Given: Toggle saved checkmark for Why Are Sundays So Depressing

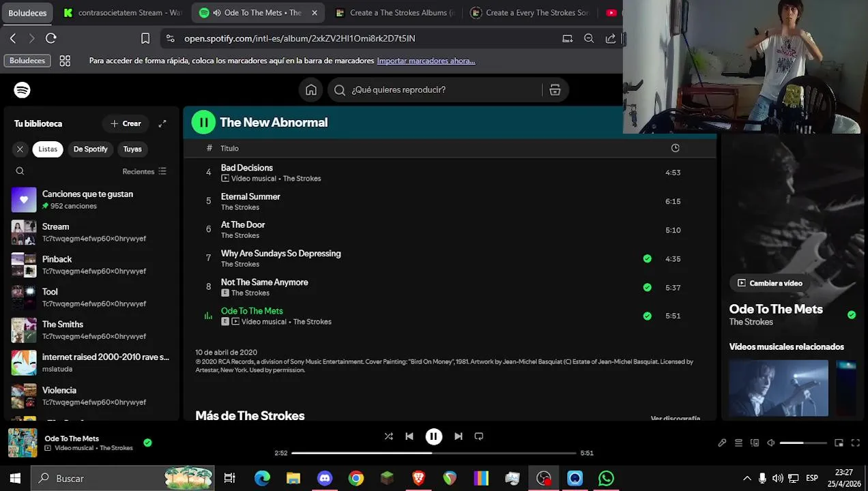Looking at the screenshot, I should [x=647, y=258].
